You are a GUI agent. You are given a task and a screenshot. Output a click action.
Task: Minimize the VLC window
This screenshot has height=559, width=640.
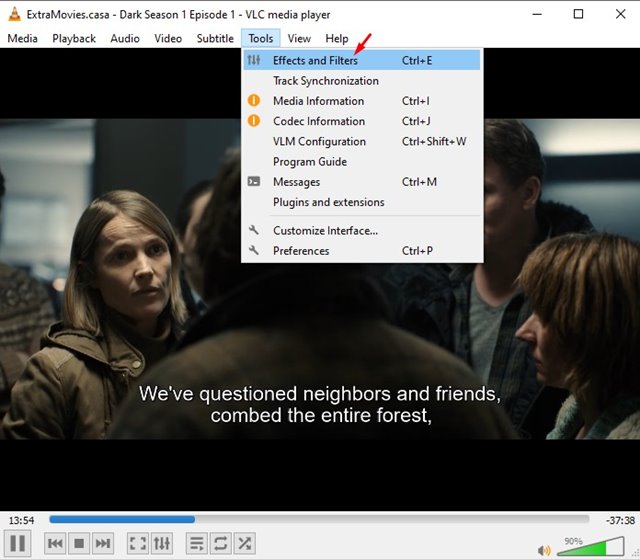(537, 14)
